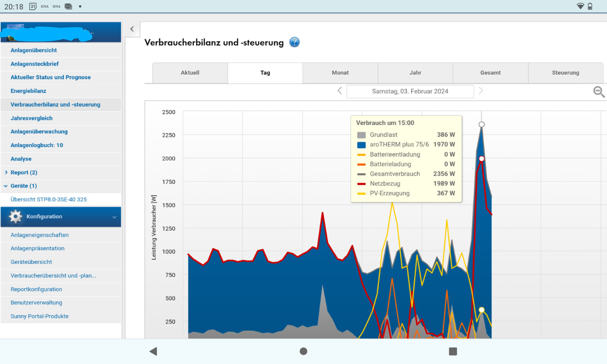Switch to the Steuerung tab

(x=565, y=73)
